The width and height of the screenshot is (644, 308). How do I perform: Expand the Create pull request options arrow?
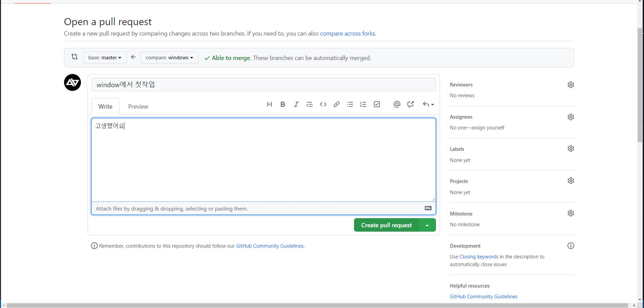(427, 225)
